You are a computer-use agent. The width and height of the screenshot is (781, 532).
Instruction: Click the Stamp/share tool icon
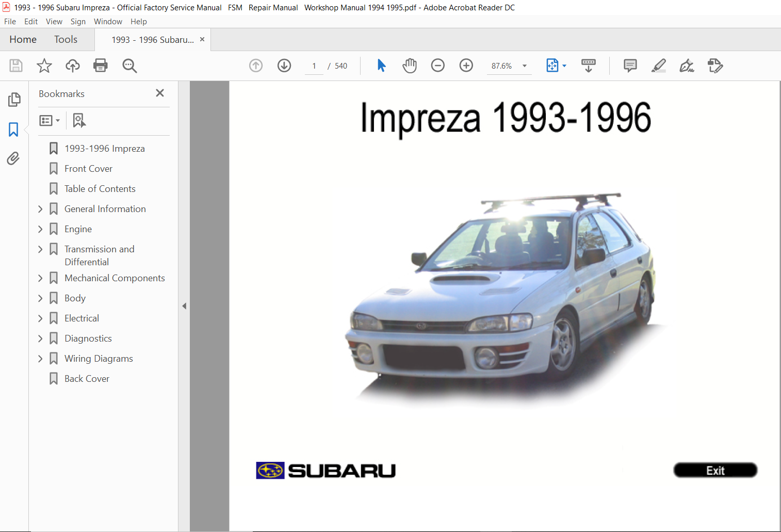[x=715, y=66]
